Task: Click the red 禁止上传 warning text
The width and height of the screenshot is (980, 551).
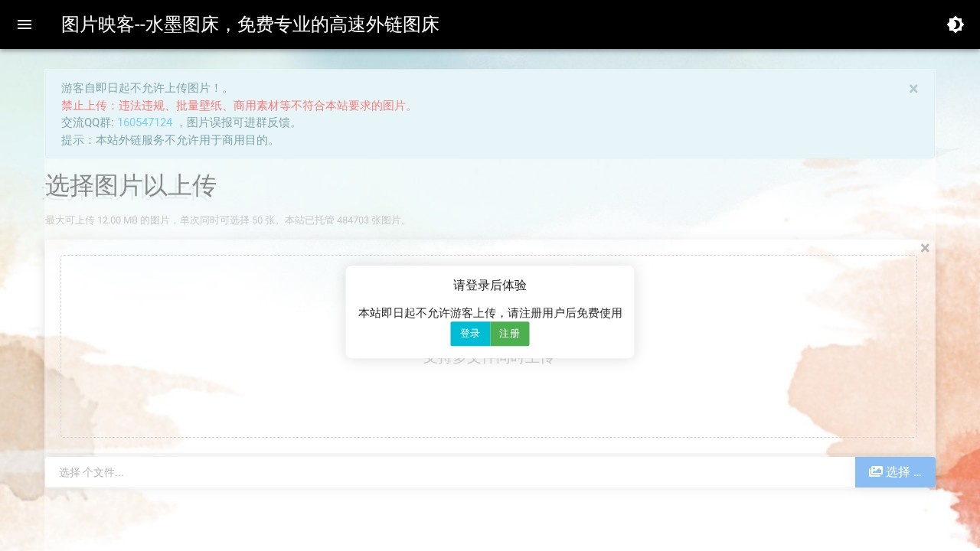Action: [x=238, y=106]
